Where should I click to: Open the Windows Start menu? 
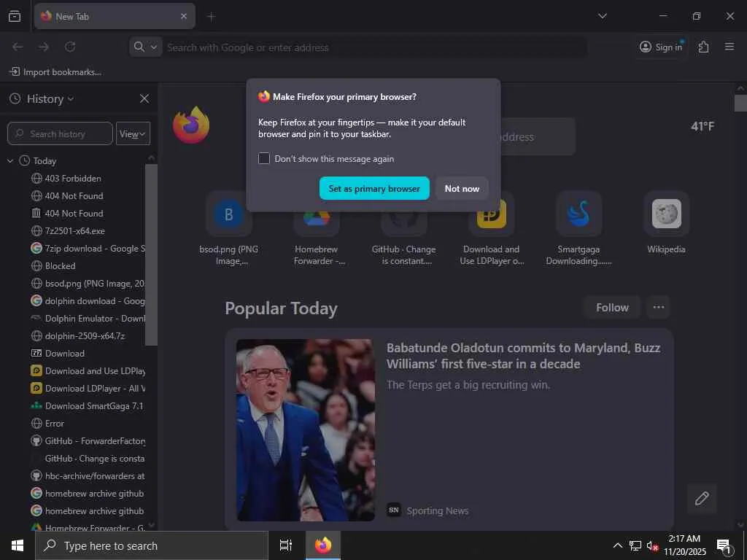(18, 545)
